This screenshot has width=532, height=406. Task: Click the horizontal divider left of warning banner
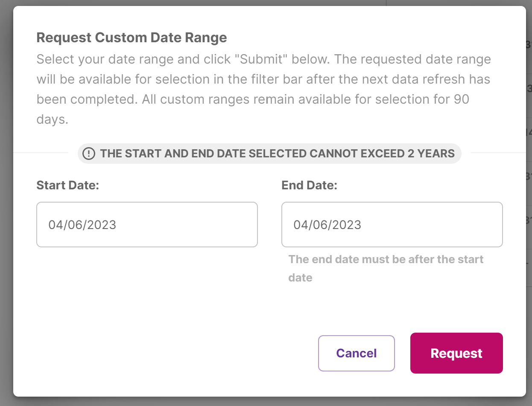[x=41, y=152]
